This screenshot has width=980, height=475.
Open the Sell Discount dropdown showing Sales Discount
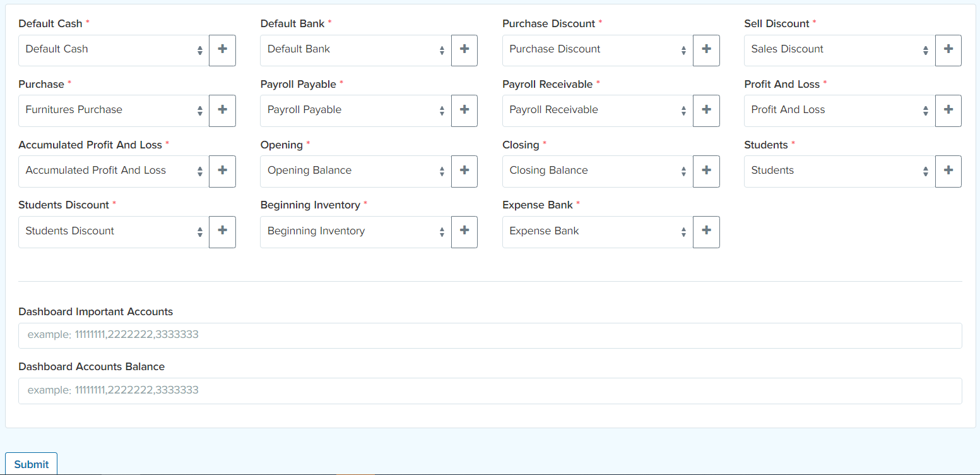point(839,50)
